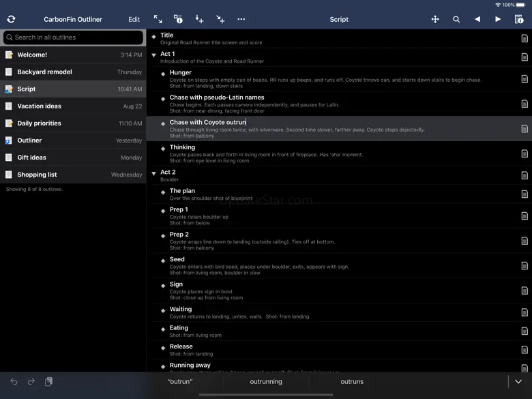Collapse the Act 2 section
Viewport: 532px width, 399px height.
click(154, 173)
